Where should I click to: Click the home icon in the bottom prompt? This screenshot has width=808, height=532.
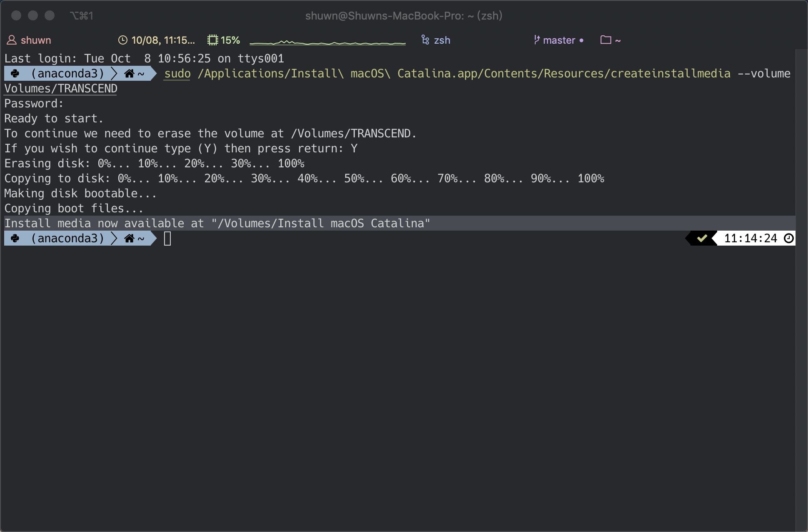point(129,239)
